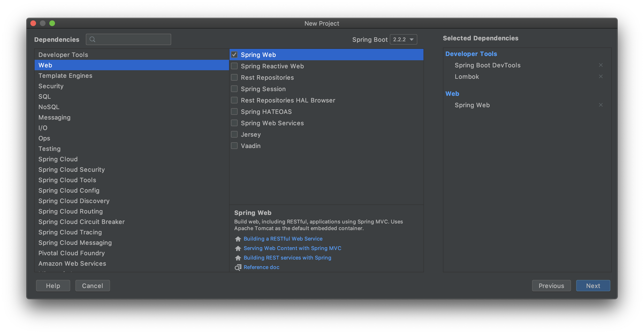Tick the Jersey dependency checkbox

[234, 134]
